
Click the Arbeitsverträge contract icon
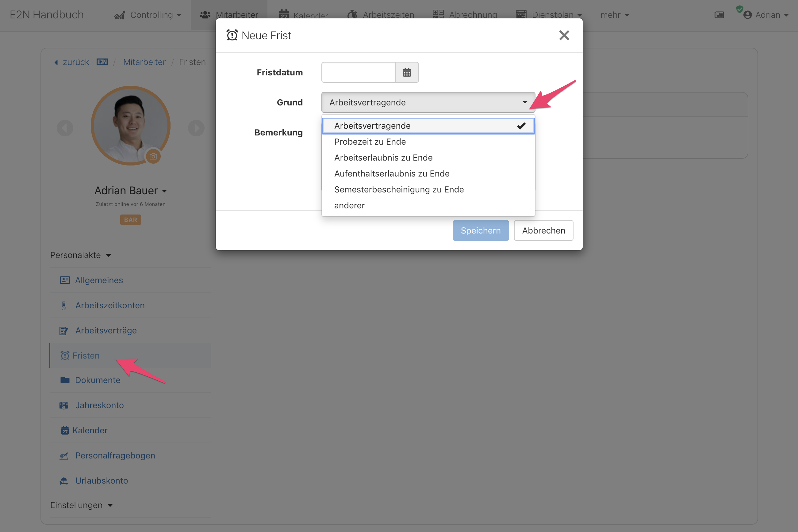coord(64,331)
